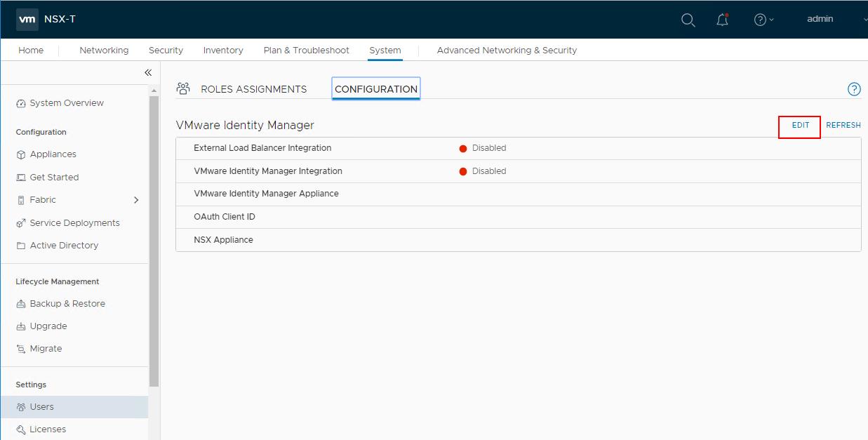Viewport: 868px width, 440px height.
Task: Click the VMware vm logo
Action: tap(27, 20)
